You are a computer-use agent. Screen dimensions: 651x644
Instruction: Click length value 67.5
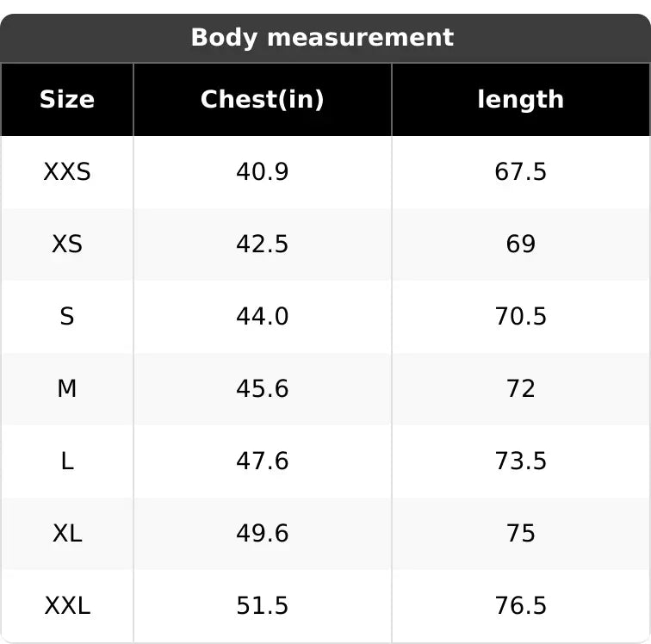521,171
